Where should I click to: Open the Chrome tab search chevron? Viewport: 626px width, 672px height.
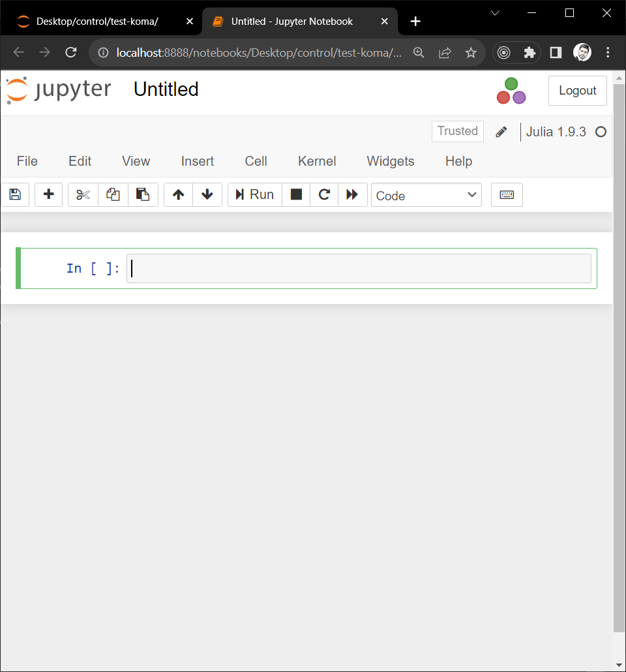495,13
